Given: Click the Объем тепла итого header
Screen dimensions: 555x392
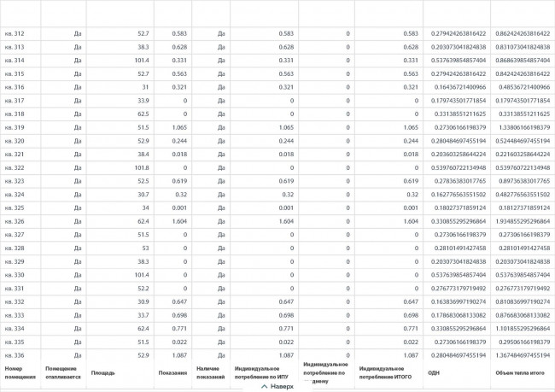Looking at the screenshot, I should [x=520, y=373].
